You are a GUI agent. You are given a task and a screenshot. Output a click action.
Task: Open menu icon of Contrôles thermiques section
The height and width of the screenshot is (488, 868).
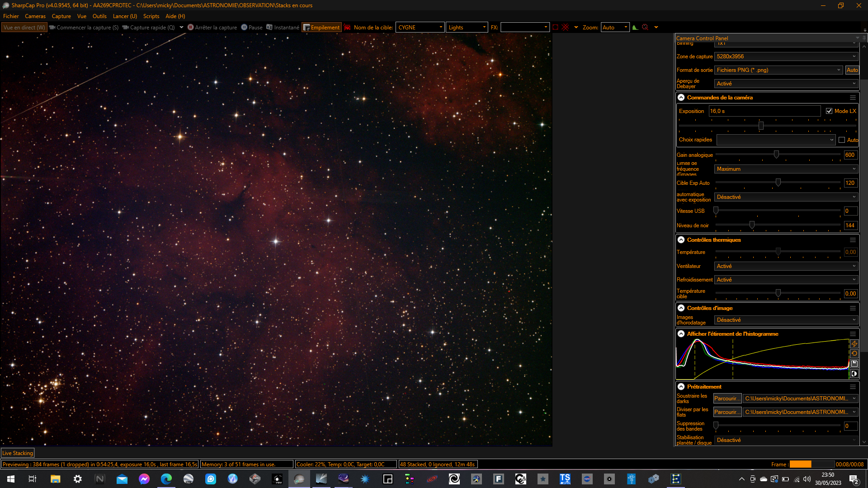click(853, 240)
